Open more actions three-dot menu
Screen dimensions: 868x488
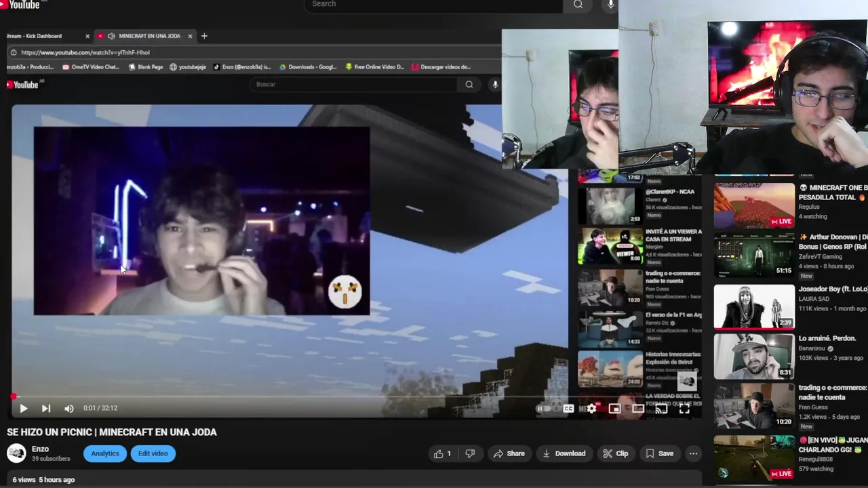(693, 453)
